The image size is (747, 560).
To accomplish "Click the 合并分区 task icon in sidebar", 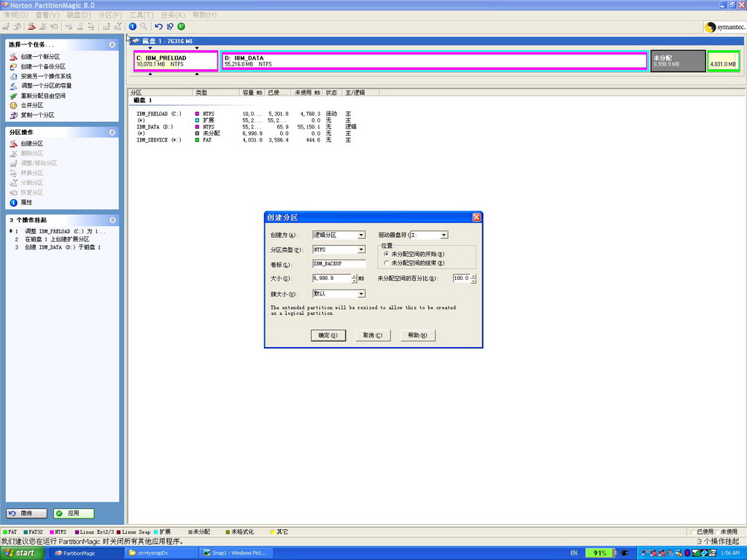I will point(13,106).
